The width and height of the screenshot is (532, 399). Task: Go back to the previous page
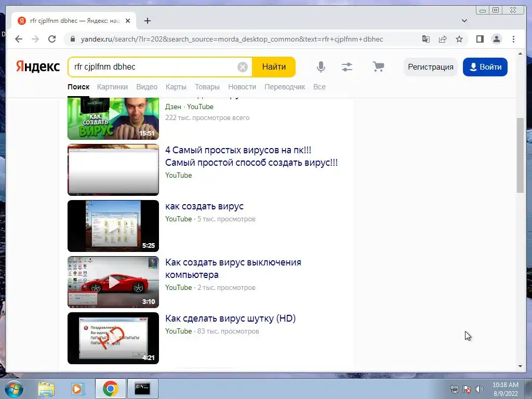tap(19, 39)
